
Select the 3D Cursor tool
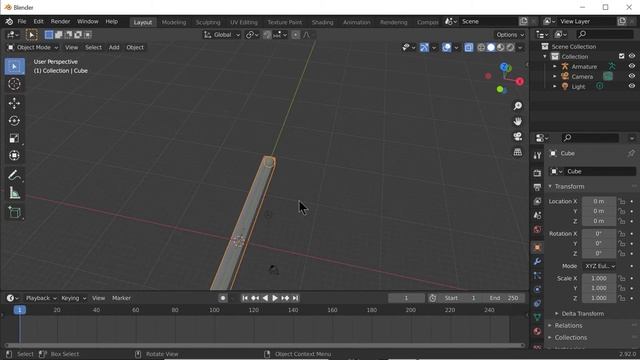[14, 84]
